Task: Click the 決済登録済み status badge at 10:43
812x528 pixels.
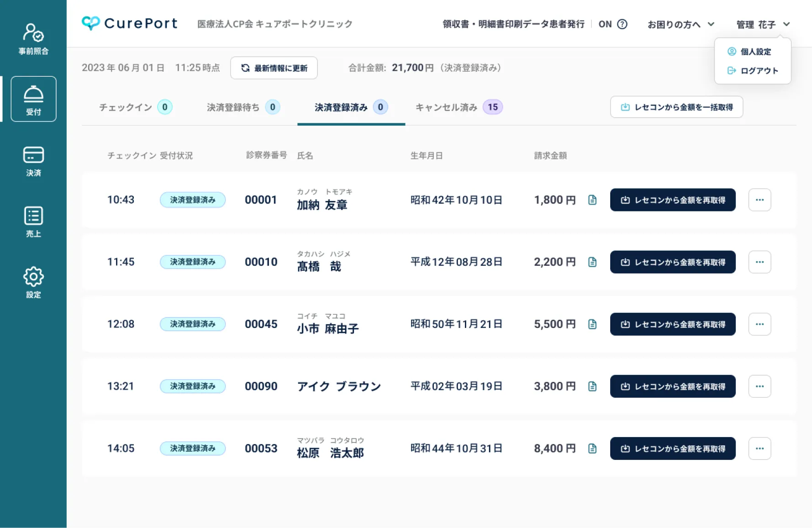Action: click(x=193, y=200)
